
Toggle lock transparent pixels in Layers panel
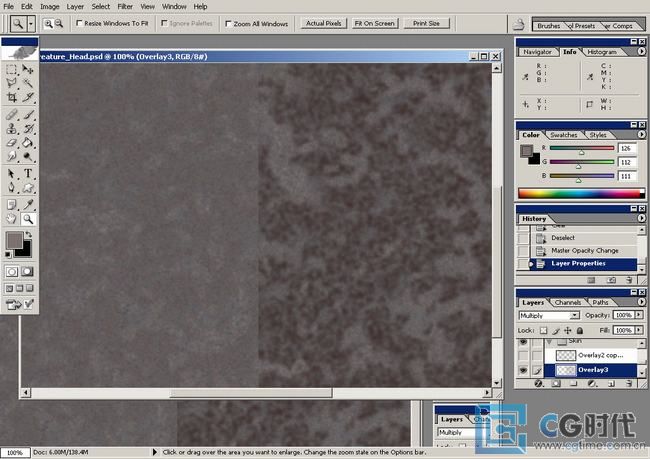pos(543,330)
